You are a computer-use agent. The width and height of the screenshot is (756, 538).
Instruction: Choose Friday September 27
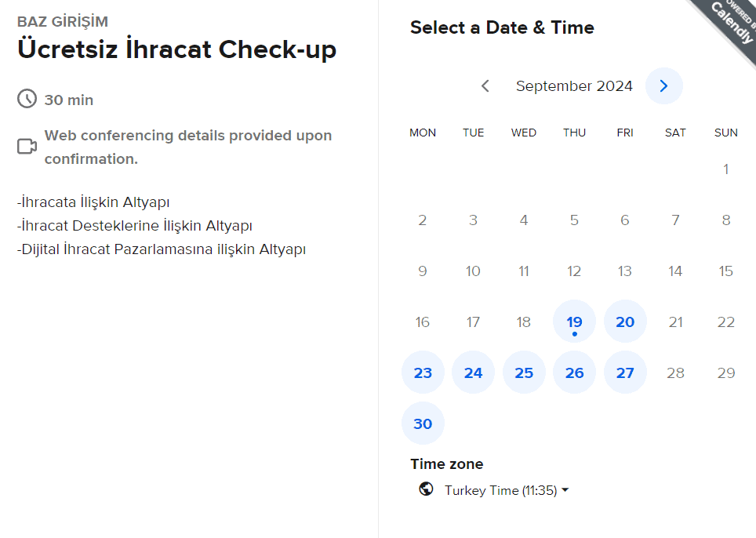[x=625, y=373]
